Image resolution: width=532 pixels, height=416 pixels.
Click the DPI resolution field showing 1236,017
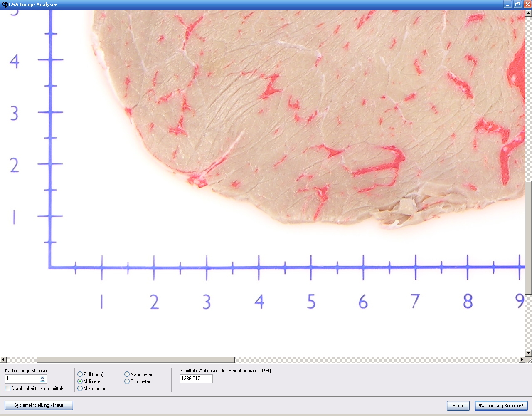[x=196, y=379]
